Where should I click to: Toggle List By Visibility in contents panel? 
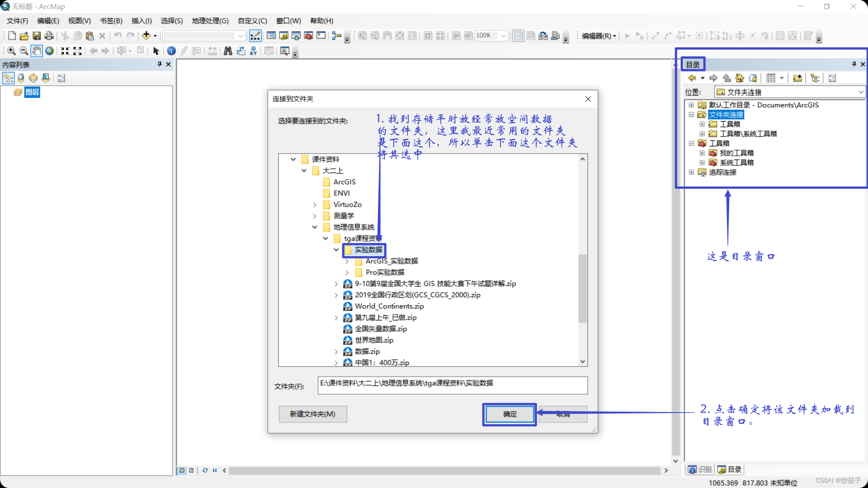(33, 78)
